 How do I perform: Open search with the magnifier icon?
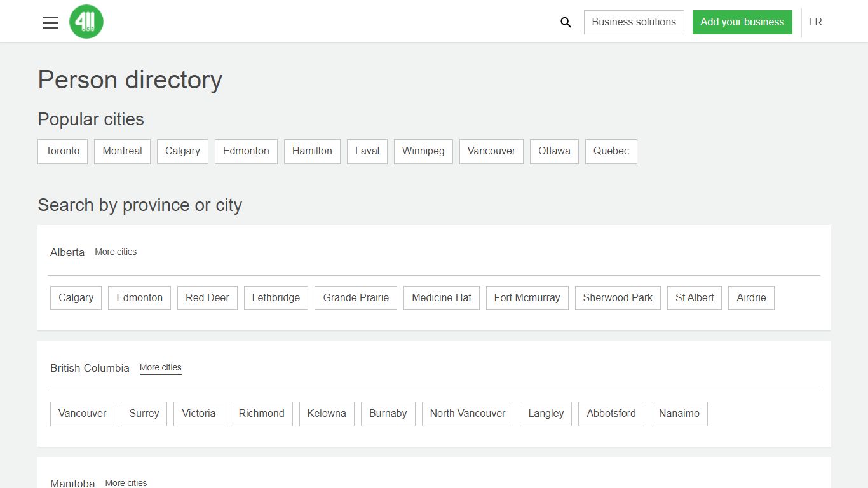click(x=566, y=22)
